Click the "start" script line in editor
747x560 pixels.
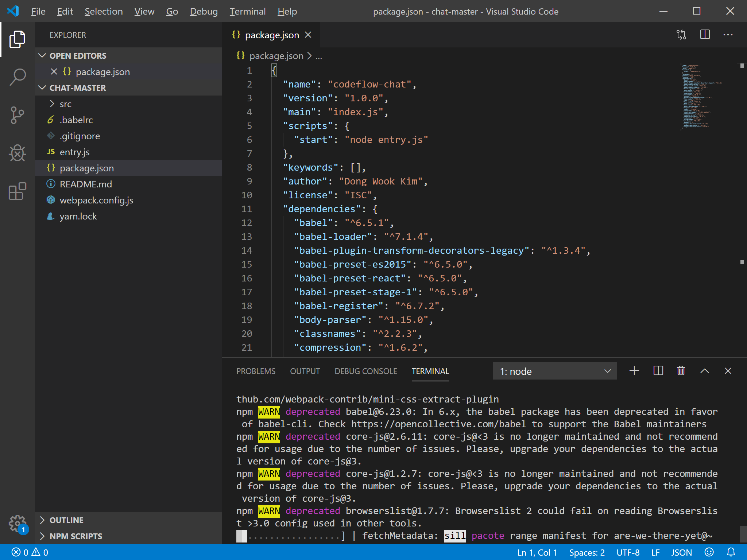click(361, 140)
